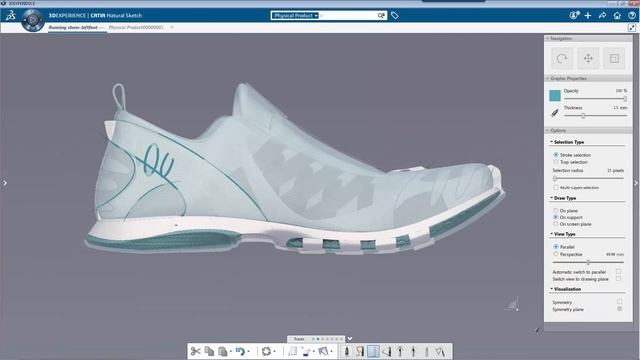This screenshot has width=640, height=360.
Task: Collapse the right side panel arrow
Action: tap(636, 183)
